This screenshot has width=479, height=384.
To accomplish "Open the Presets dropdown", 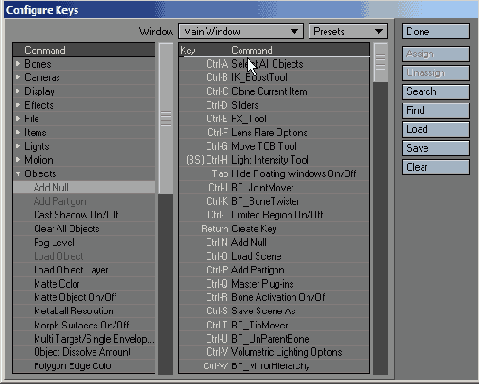I will [x=348, y=31].
